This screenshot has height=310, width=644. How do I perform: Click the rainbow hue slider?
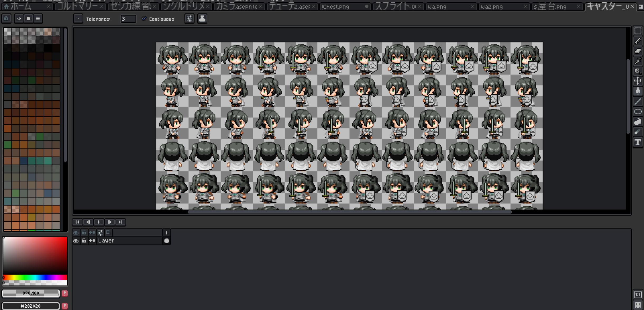35,277
